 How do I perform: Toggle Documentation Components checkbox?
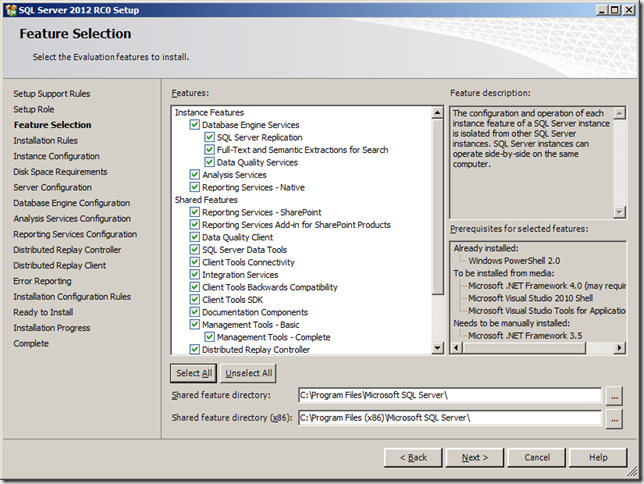click(x=195, y=312)
